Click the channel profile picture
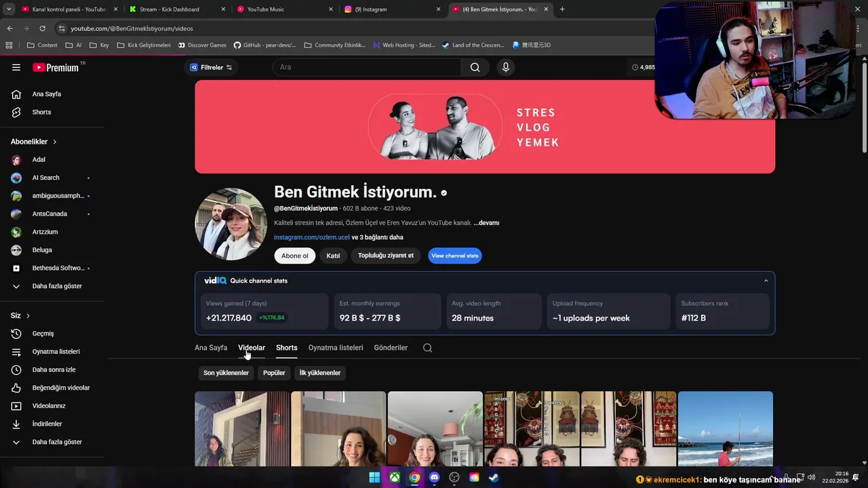Image resolution: width=868 pixels, height=488 pixels. point(231,224)
